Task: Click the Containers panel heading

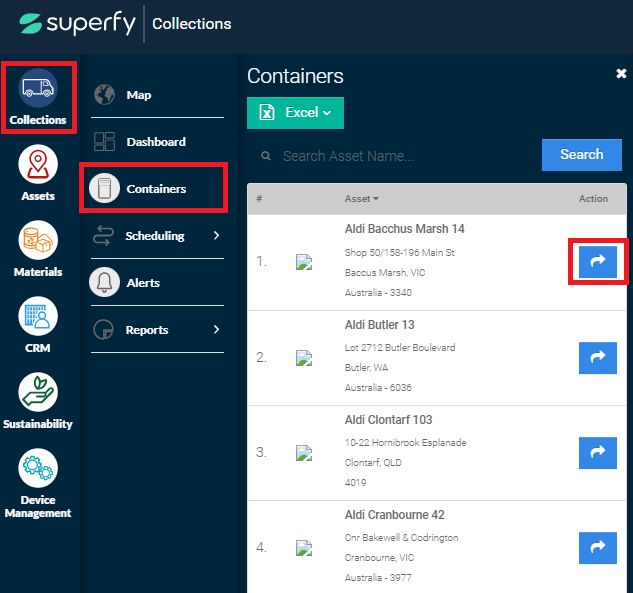Action: tap(295, 76)
